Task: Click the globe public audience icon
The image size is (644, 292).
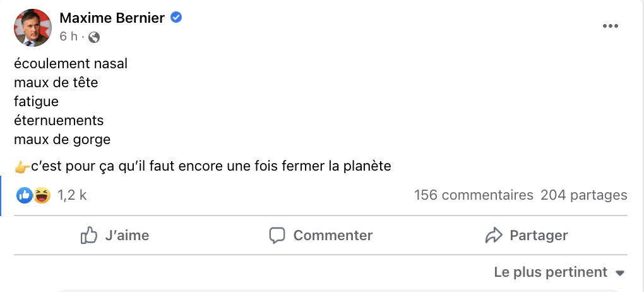Action: (94, 37)
